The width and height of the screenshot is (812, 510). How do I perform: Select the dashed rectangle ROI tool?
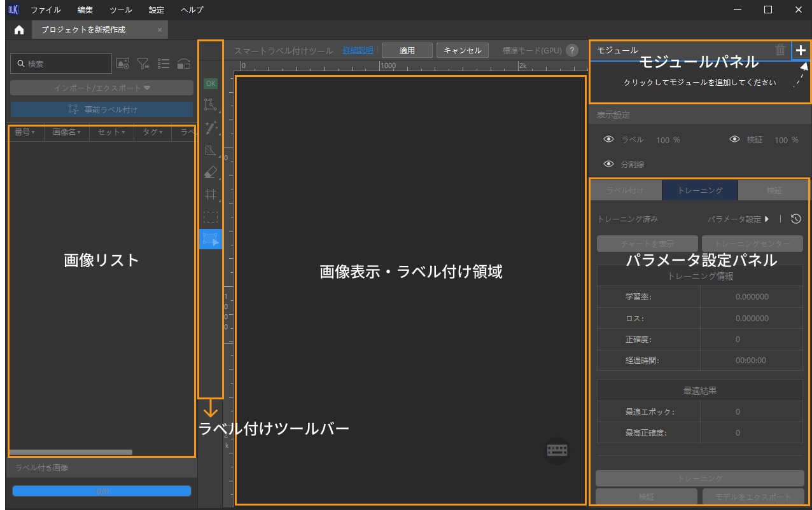click(x=211, y=217)
